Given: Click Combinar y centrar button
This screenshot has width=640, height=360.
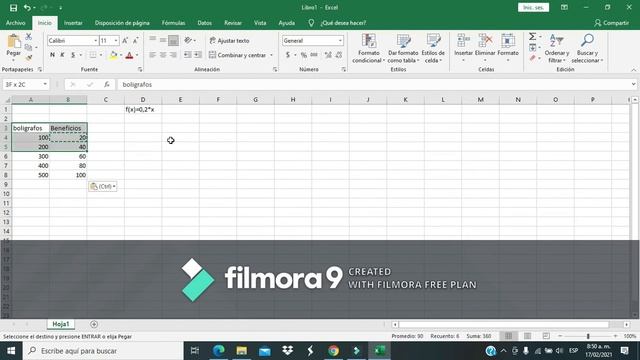Looking at the screenshot, I should coord(238,55).
